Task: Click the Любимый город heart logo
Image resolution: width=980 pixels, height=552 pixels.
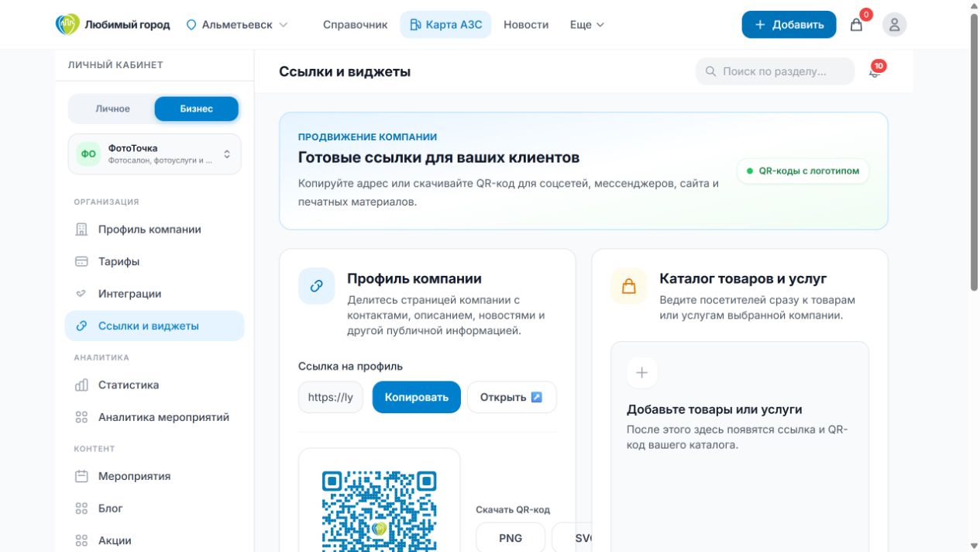Action: click(67, 24)
